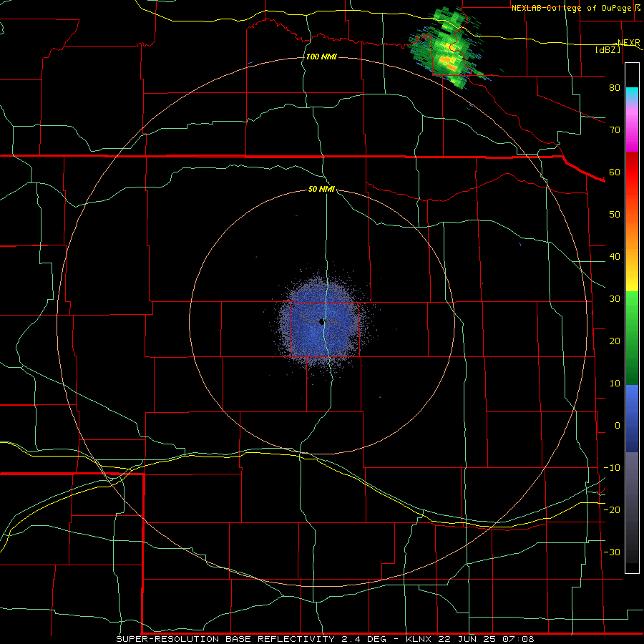Click the SUPER-RESOLUTION BASE REFLECTIVITY caption

pos(225,639)
